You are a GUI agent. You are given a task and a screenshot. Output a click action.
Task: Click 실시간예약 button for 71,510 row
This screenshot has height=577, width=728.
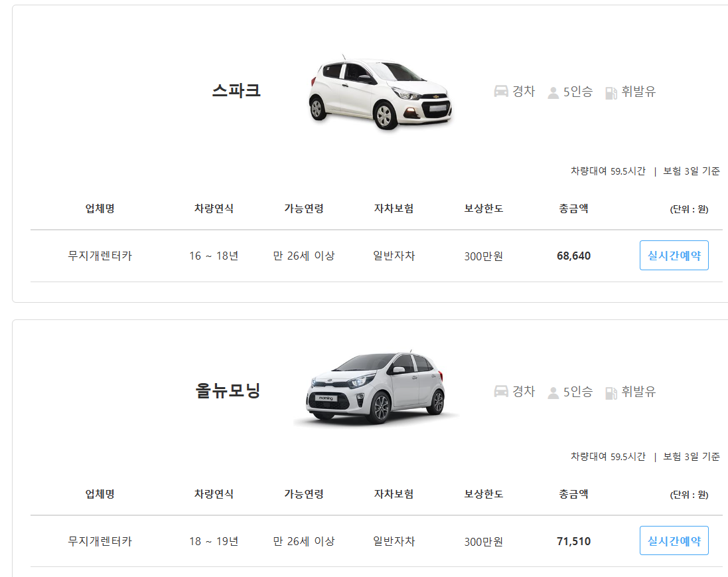coord(674,540)
